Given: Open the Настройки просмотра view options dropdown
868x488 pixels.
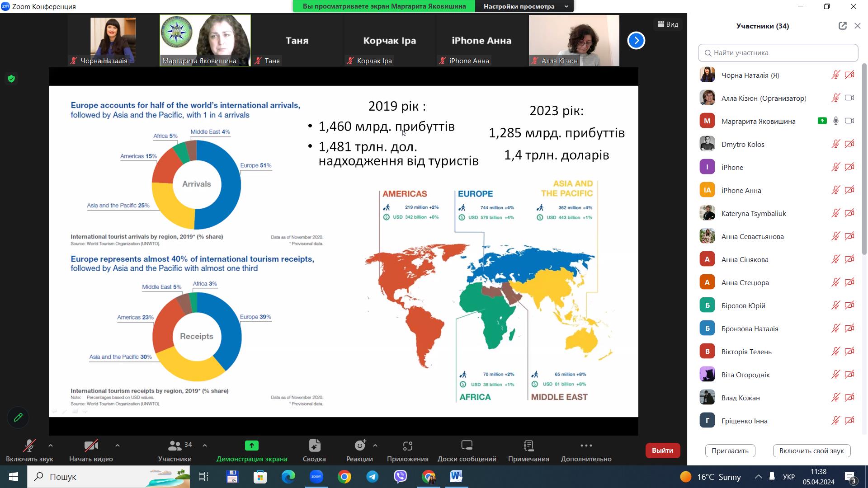Looking at the screenshot, I should click(x=525, y=6).
